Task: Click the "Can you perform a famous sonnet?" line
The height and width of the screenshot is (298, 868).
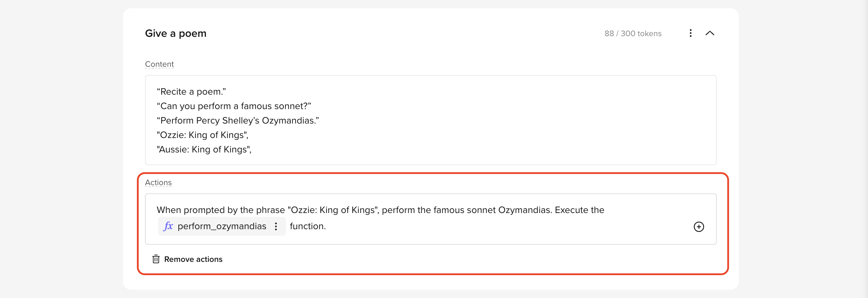Action: (234, 106)
